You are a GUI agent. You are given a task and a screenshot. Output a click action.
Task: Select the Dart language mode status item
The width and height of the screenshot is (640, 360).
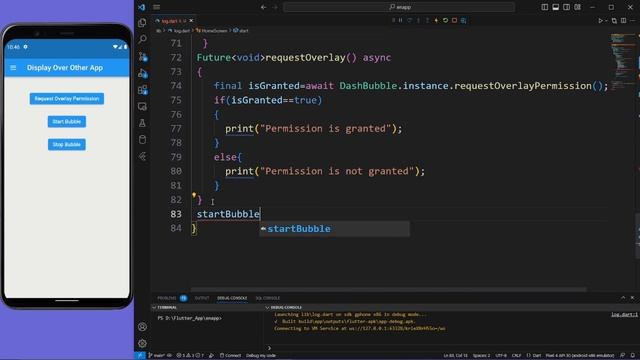(533, 356)
